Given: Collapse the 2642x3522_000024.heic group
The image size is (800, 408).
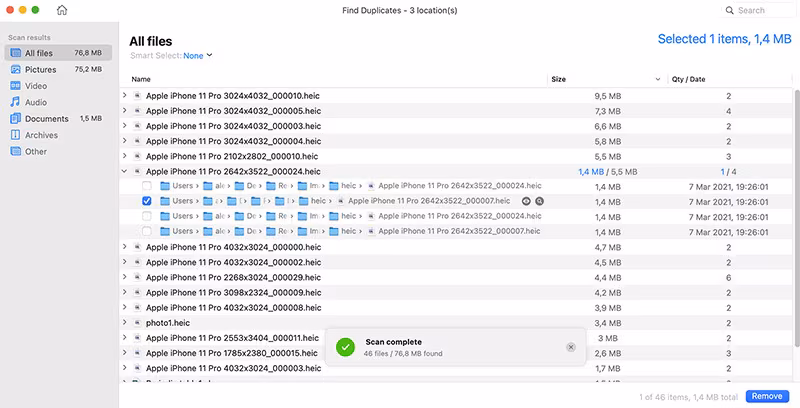Looking at the screenshot, I should 125,171.
